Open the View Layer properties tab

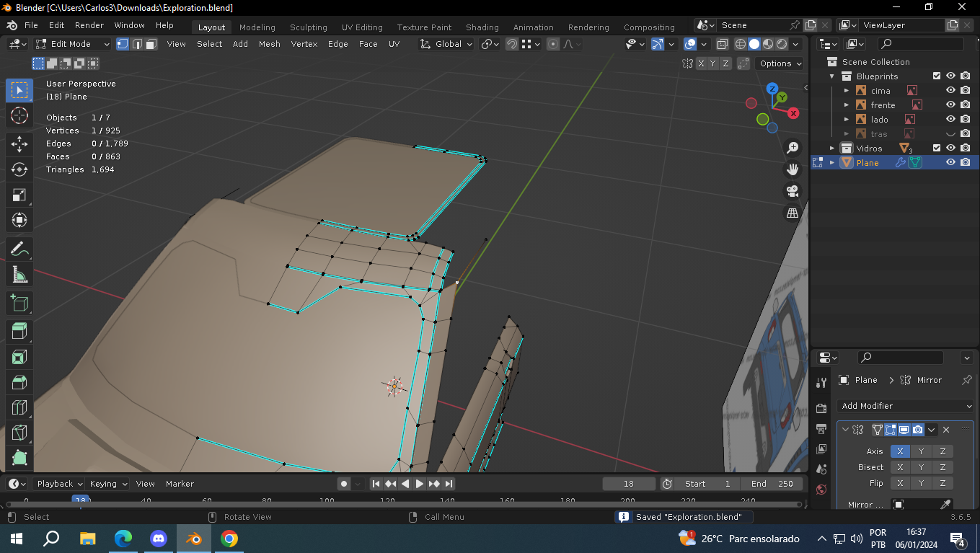pyautogui.click(x=821, y=449)
